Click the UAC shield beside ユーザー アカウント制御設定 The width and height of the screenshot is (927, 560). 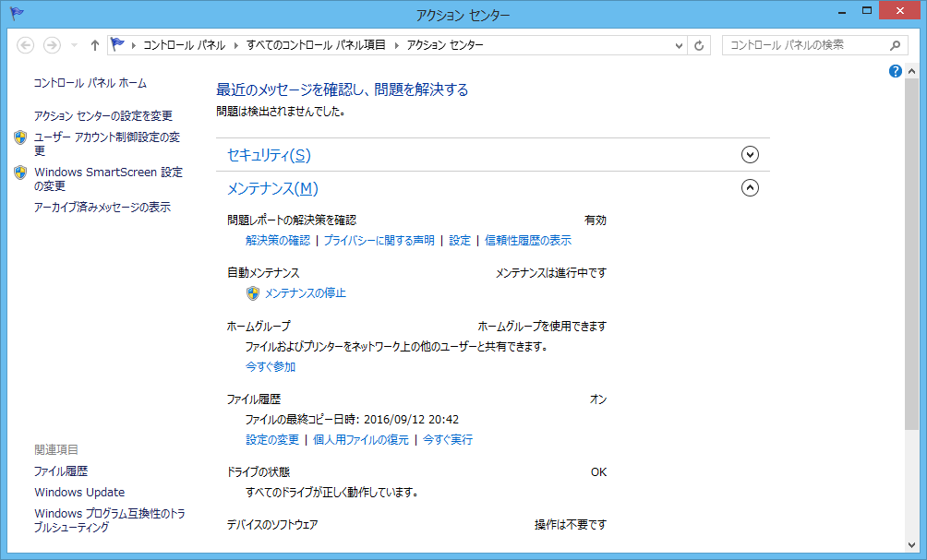[20, 137]
